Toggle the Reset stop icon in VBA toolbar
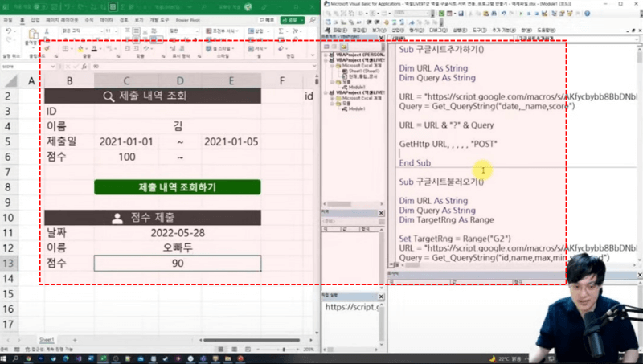 click(x=536, y=14)
